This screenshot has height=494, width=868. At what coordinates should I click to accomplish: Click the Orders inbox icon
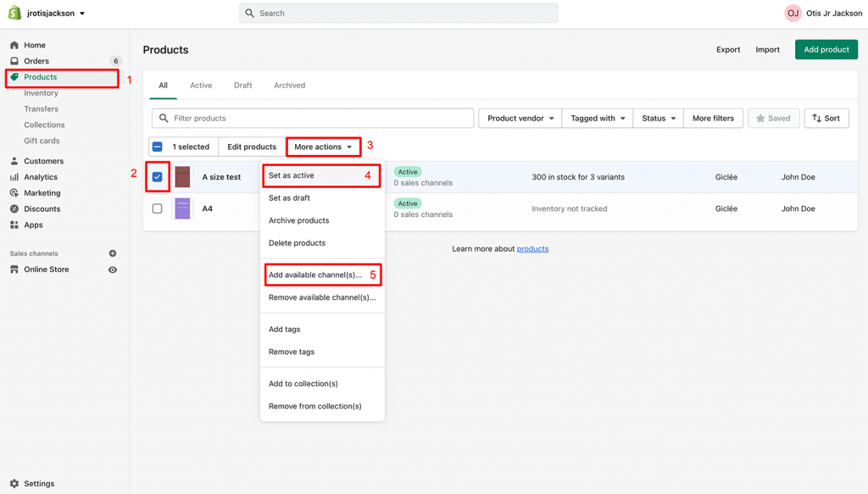[x=14, y=61]
